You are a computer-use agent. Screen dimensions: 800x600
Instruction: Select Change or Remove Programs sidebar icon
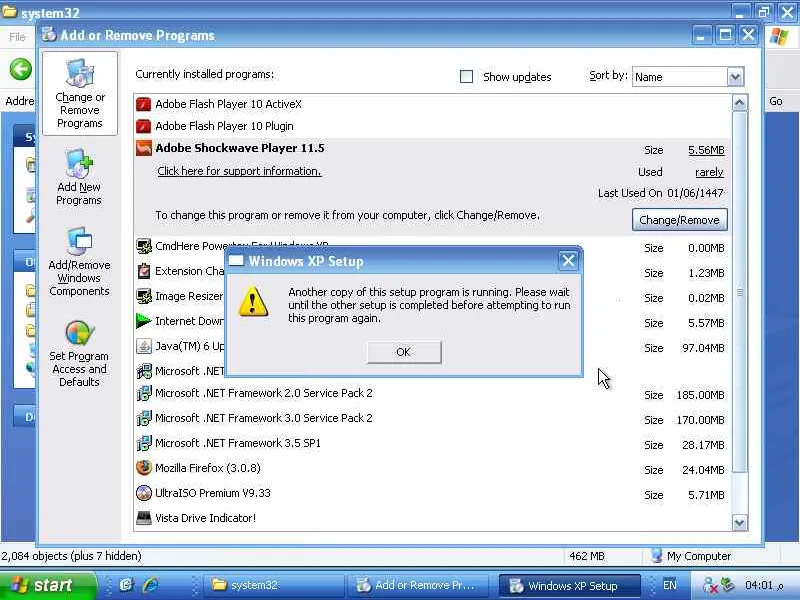tap(80, 93)
